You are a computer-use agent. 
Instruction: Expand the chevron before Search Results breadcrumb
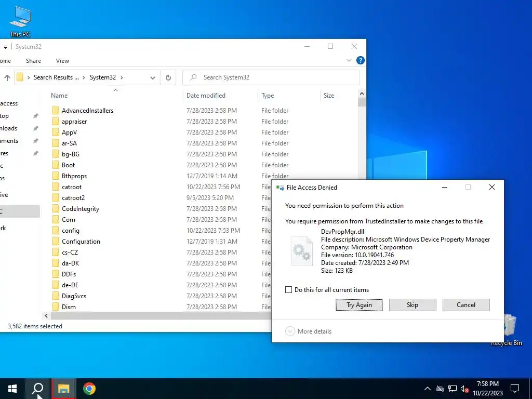(x=29, y=77)
